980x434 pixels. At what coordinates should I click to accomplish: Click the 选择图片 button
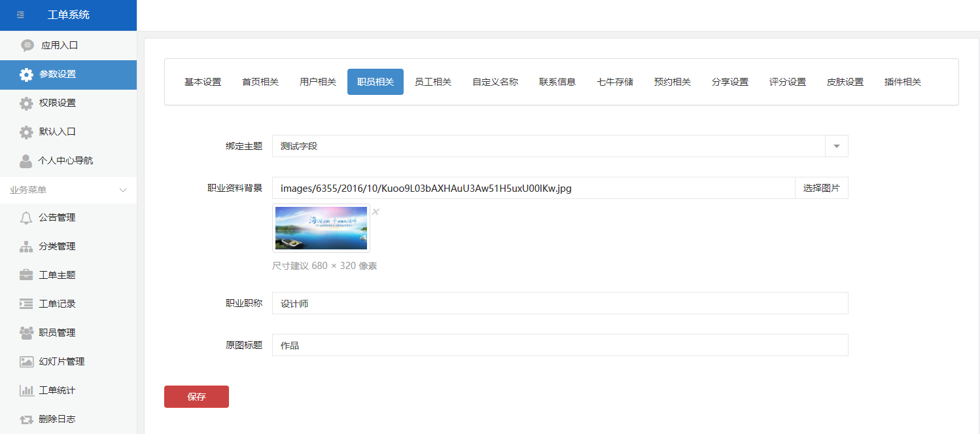(822, 188)
